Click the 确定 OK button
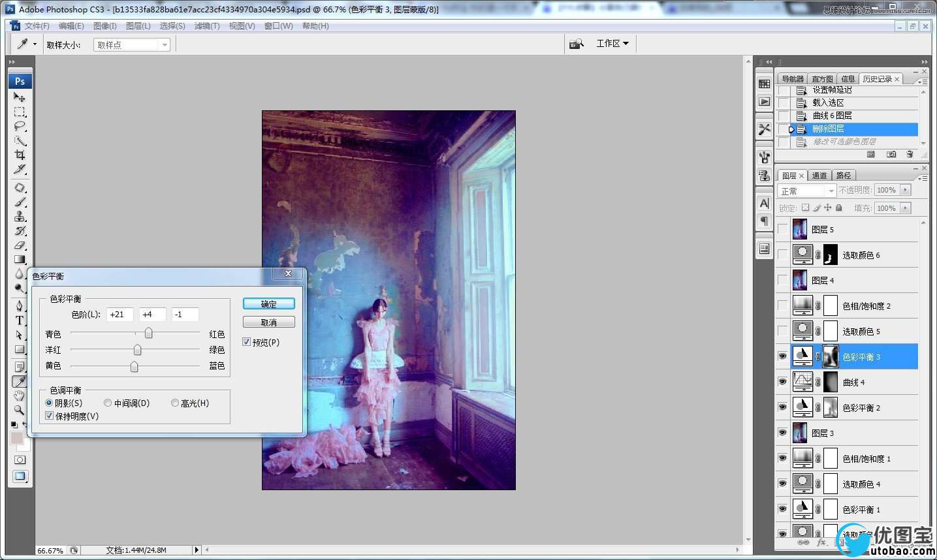This screenshot has width=937, height=560. coord(269,304)
